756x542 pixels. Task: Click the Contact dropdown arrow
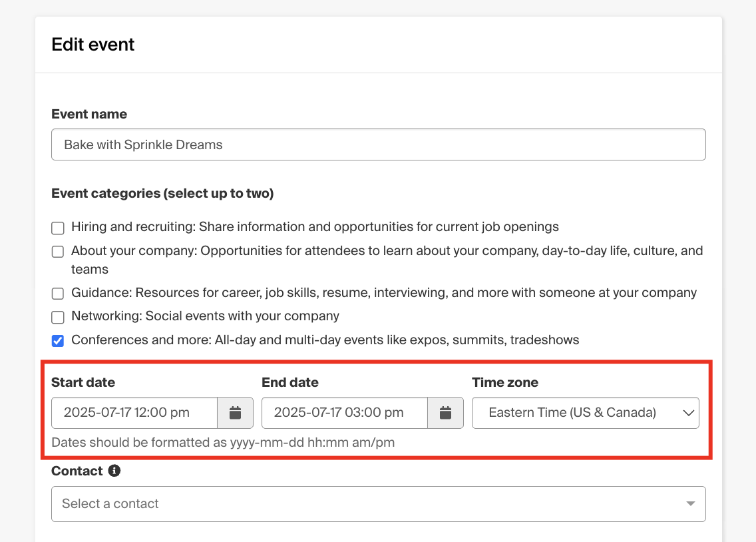[690, 504]
